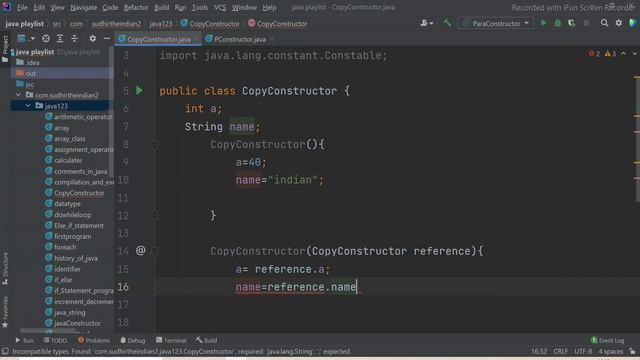This screenshot has height=360, width=640.
Task: Open the TODO tool window
Action: (x=55, y=340)
